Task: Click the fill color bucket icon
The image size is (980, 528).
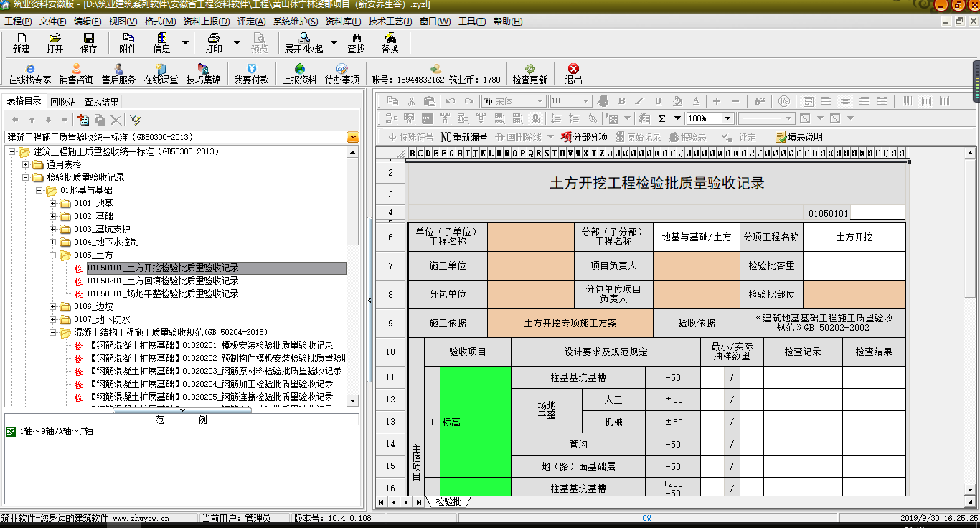Action: pyautogui.click(x=677, y=101)
